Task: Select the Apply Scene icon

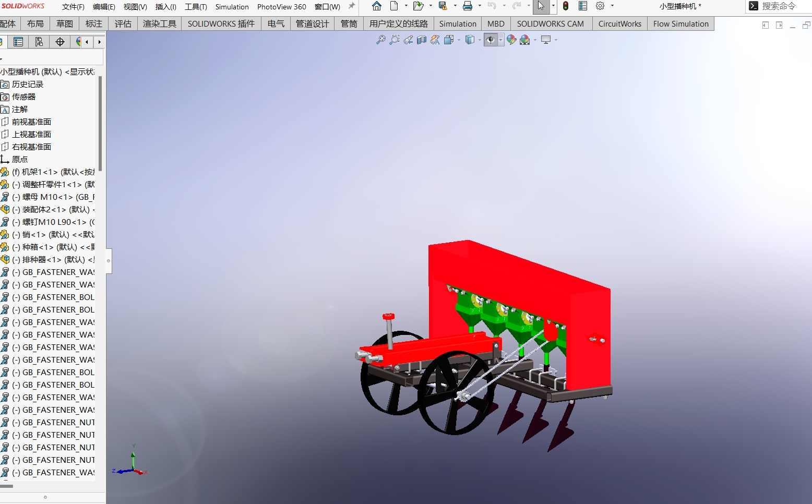Action: [x=526, y=40]
